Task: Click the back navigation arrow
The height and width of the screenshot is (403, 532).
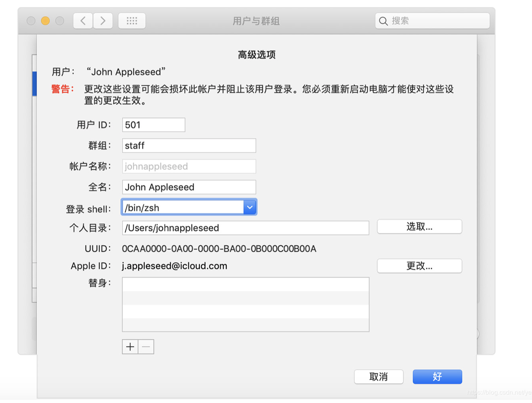Action: [83, 20]
